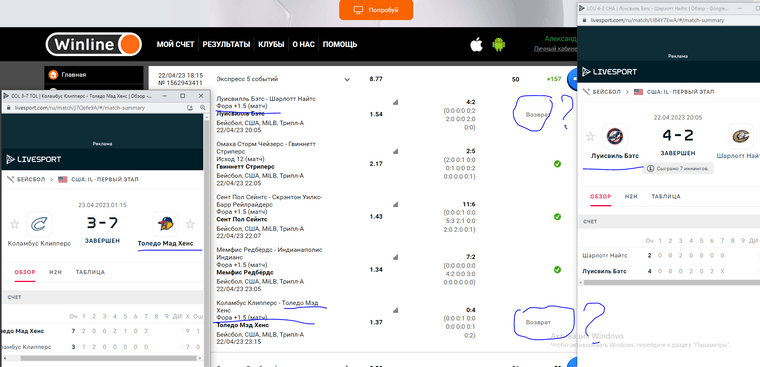The image size is (760, 367).
Task: Click the horizontal scrollbar under the left score table
Action: pyautogui.click(x=102, y=358)
